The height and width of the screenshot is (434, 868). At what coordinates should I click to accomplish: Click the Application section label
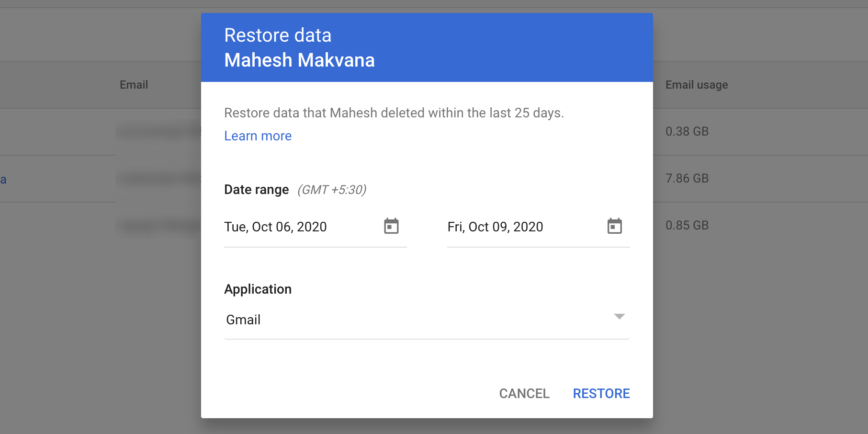click(x=258, y=288)
